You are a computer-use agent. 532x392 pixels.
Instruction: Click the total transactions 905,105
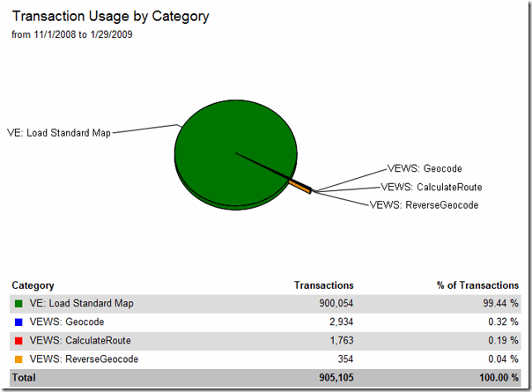coord(336,378)
